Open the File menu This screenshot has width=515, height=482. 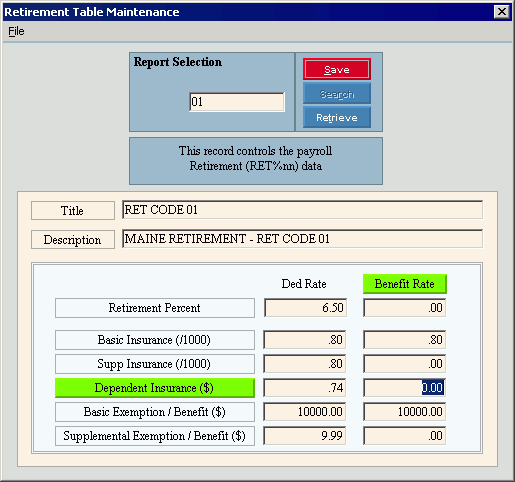click(16, 31)
